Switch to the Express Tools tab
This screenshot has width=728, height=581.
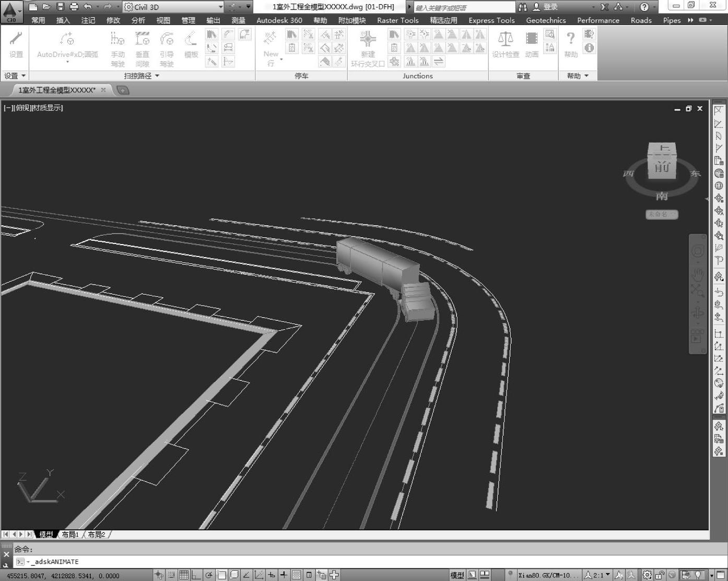tap(491, 20)
